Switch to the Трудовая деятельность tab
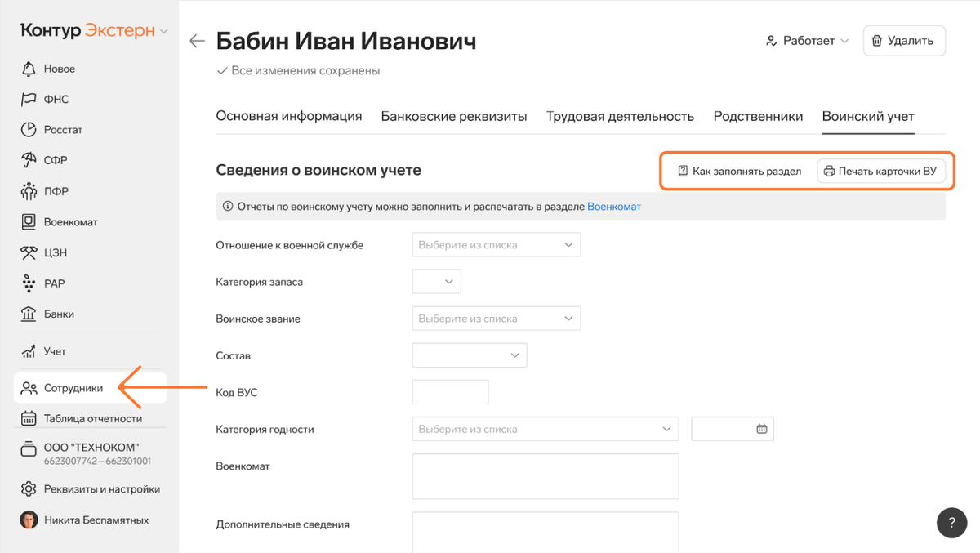 [621, 116]
